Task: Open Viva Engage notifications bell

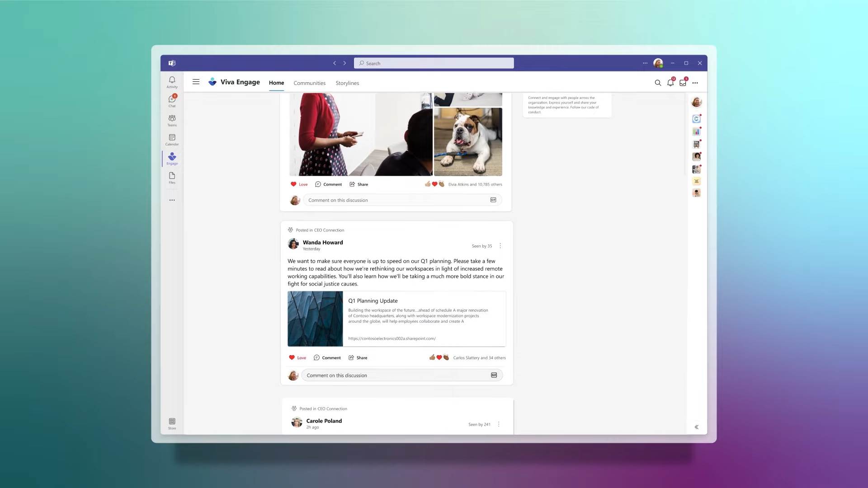Action: (x=670, y=83)
